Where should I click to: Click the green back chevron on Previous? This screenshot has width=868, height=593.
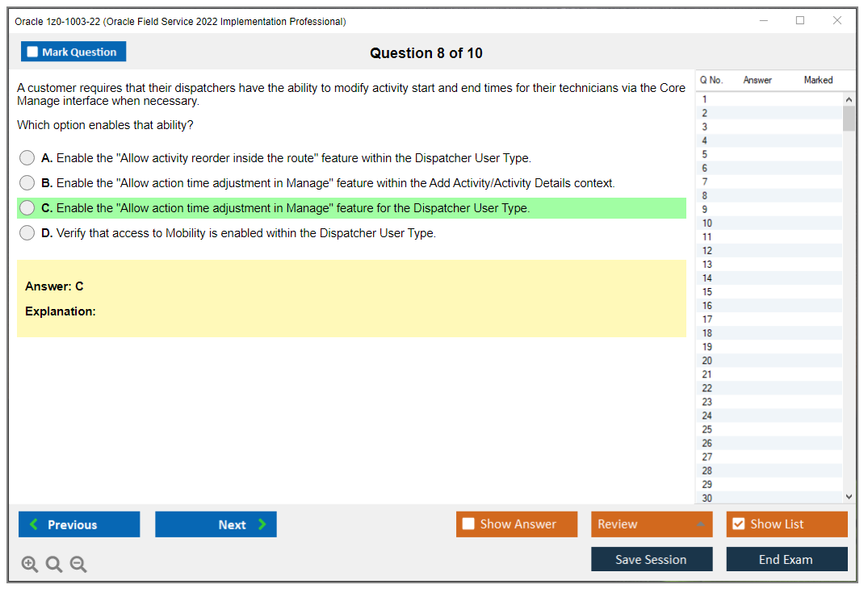(33, 524)
